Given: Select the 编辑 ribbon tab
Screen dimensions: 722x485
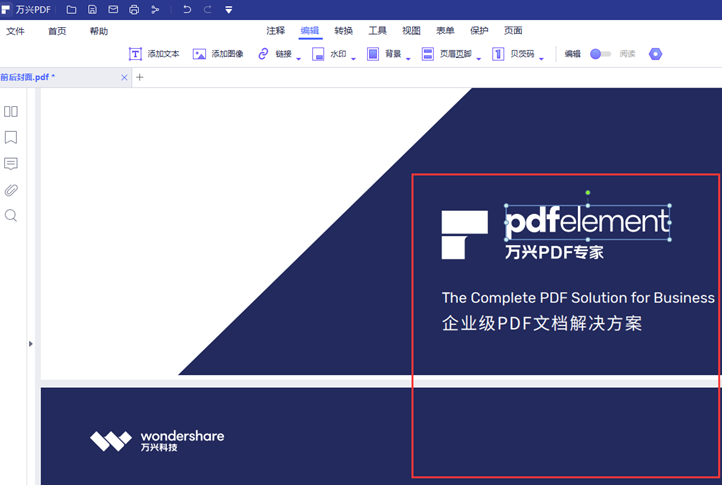Looking at the screenshot, I should 309,31.
